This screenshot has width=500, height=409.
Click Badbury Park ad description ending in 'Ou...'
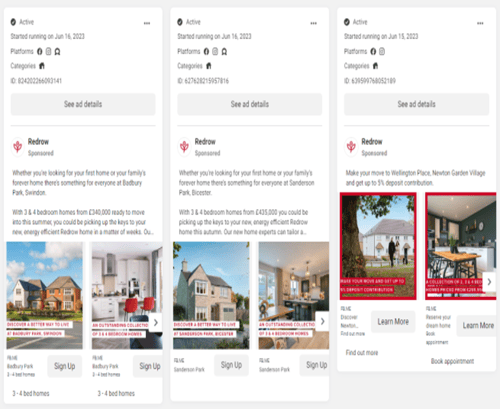83,202
